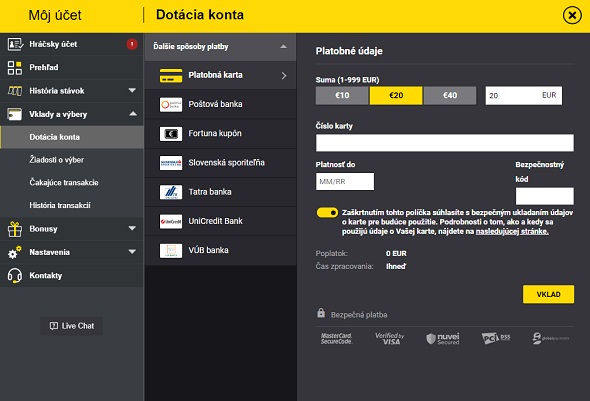Choose Poštová banka payment method
This screenshot has width=590, height=401.
pos(220,105)
